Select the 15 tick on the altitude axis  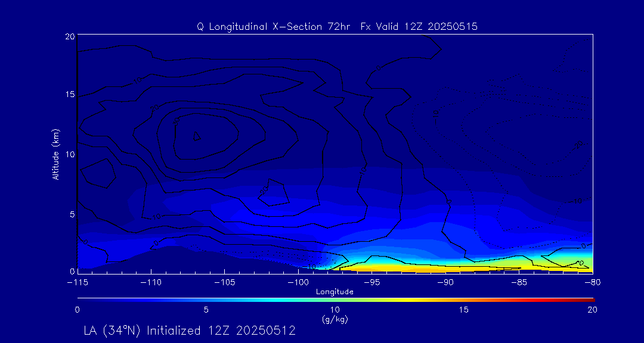(x=70, y=94)
